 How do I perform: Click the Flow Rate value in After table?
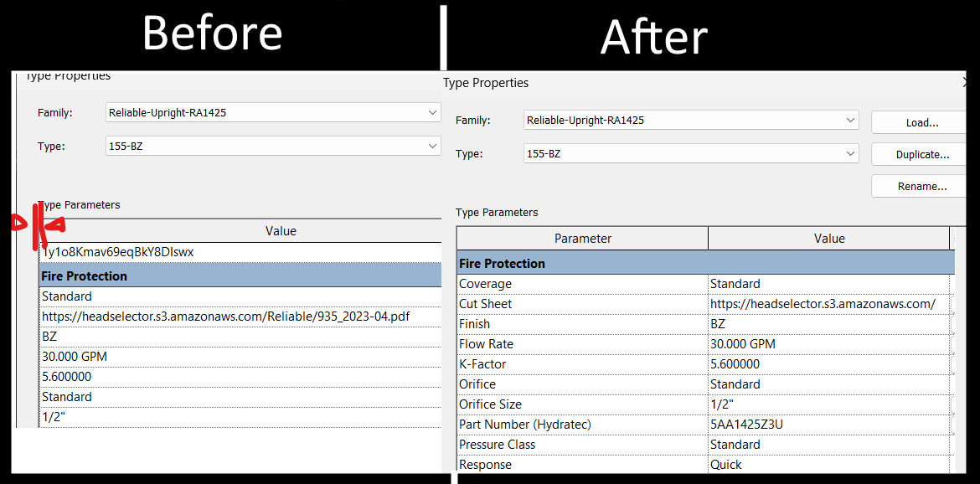click(743, 344)
